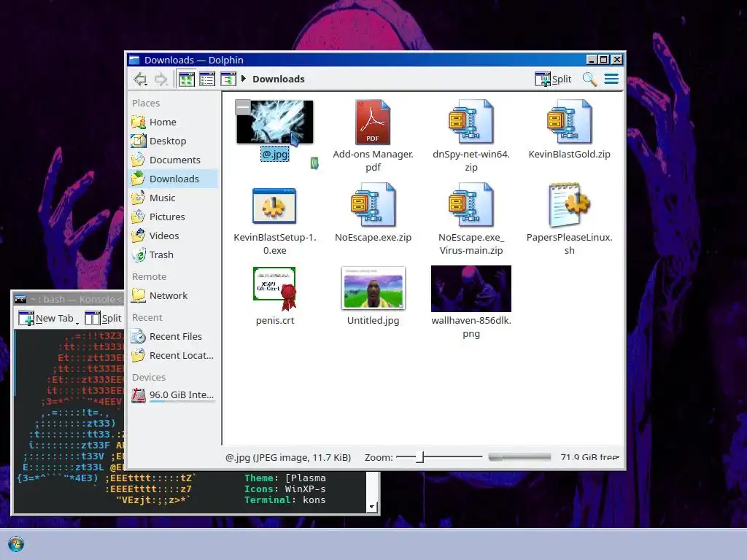Maximize the Dolphin window
This screenshot has height=560, width=747.
604,60
